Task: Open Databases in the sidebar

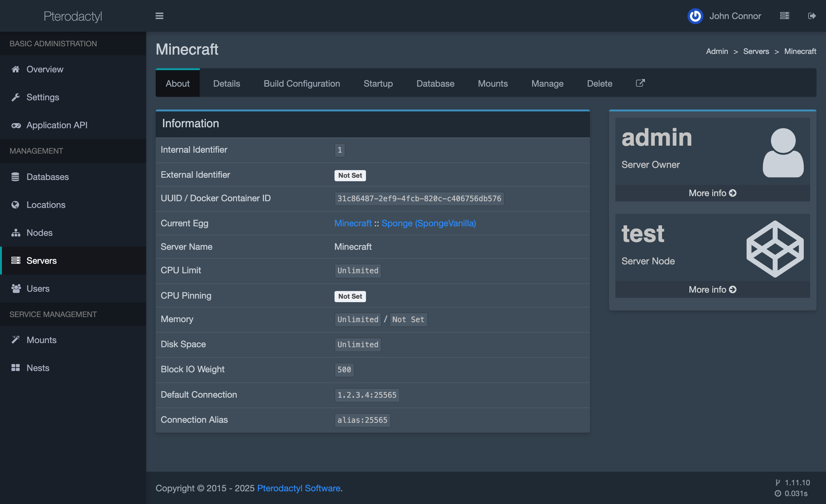Action: click(73, 176)
